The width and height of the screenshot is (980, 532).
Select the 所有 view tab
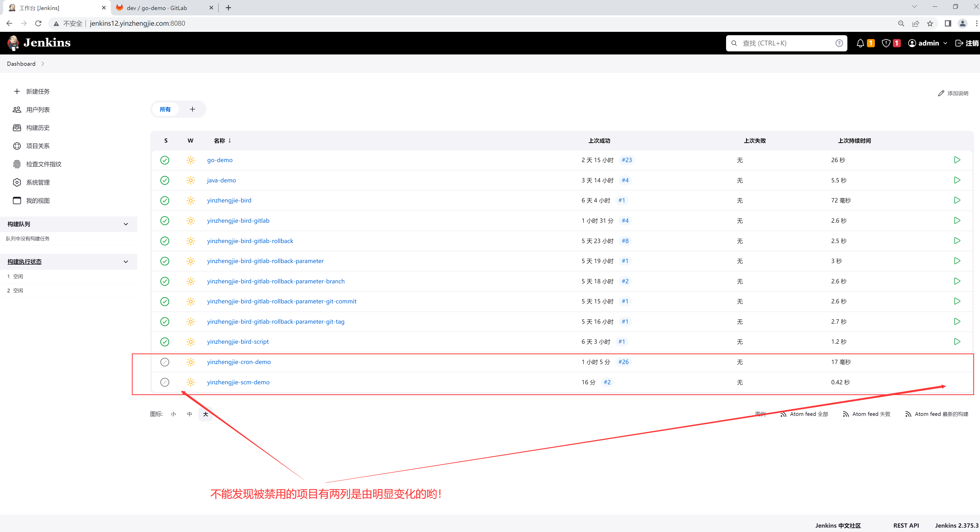point(165,109)
